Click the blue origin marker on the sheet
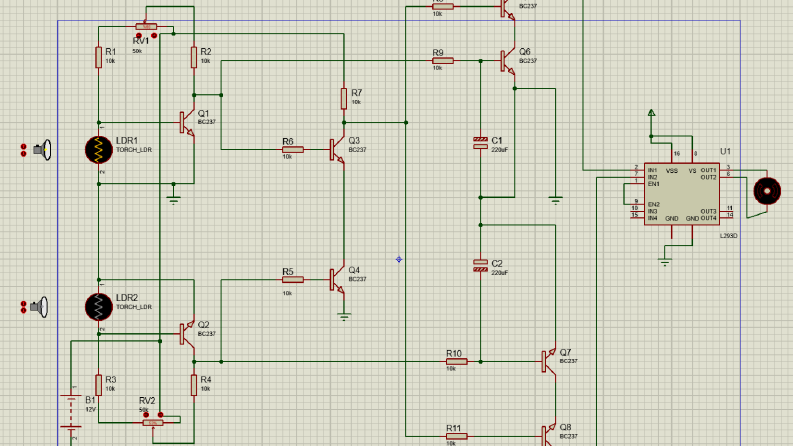This screenshot has height=446, width=793. [x=399, y=259]
